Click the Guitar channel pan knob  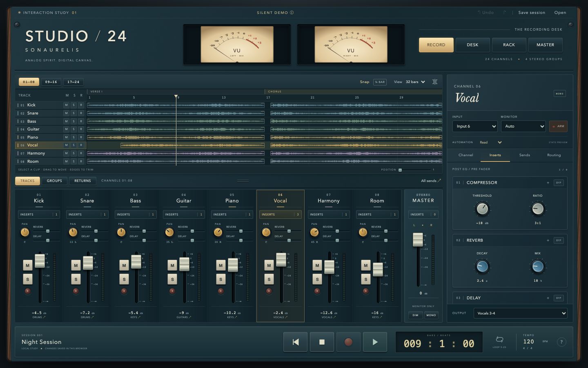(x=169, y=232)
